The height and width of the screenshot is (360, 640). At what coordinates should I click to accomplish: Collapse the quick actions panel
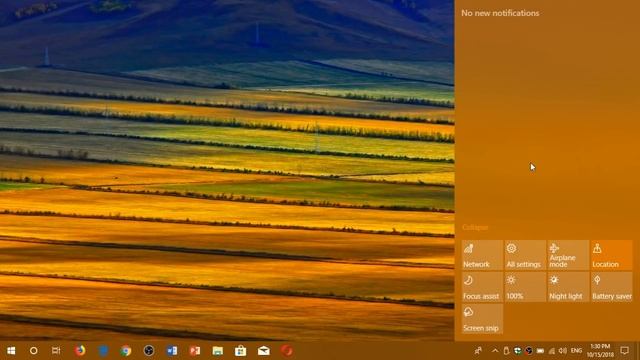[x=475, y=227]
